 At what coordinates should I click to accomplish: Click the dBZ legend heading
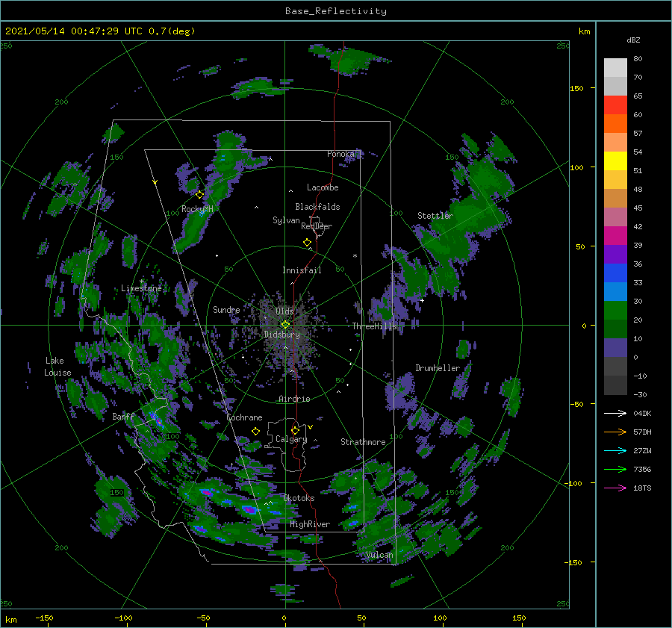pyautogui.click(x=633, y=40)
